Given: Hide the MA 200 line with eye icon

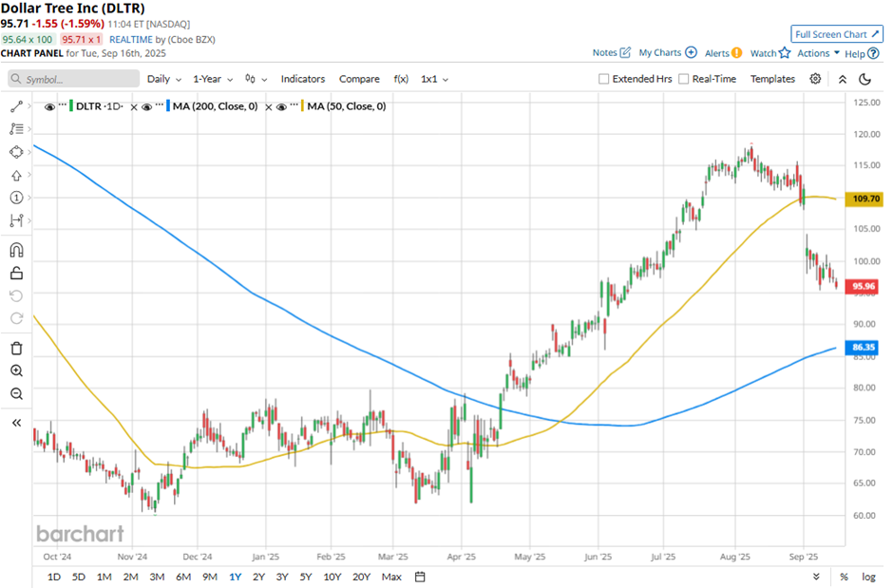Looking at the screenshot, I should pos(147,107).
